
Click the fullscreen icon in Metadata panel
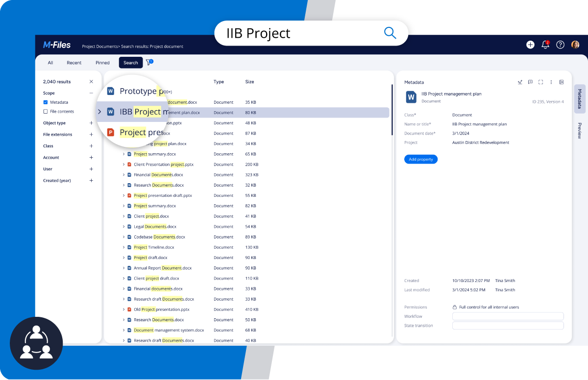(540, 82)
